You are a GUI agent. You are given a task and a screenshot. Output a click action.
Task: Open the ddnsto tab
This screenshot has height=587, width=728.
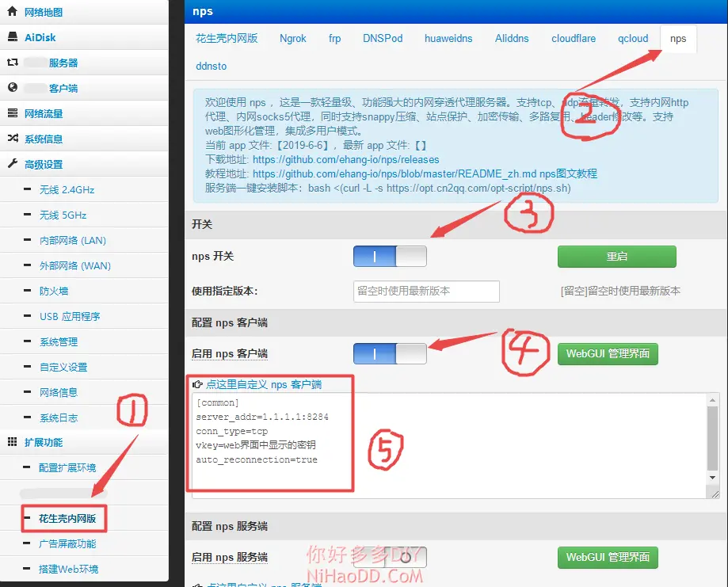(212, 67)
